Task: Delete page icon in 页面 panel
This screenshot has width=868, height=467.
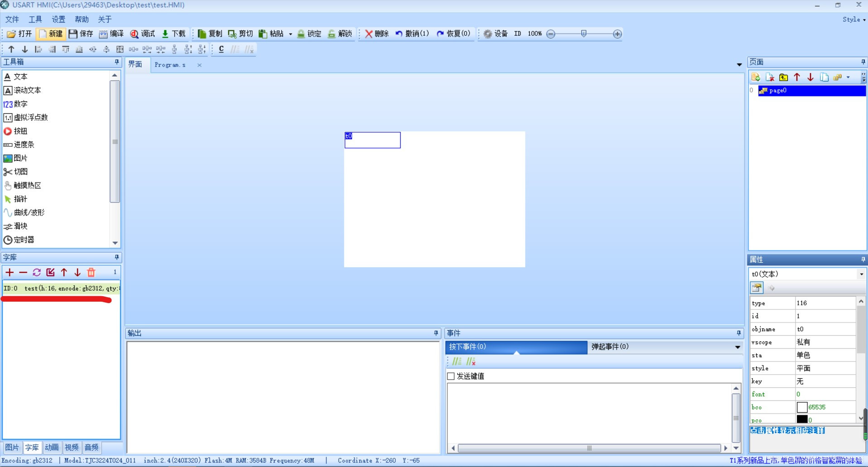Action: click(770, 77)
